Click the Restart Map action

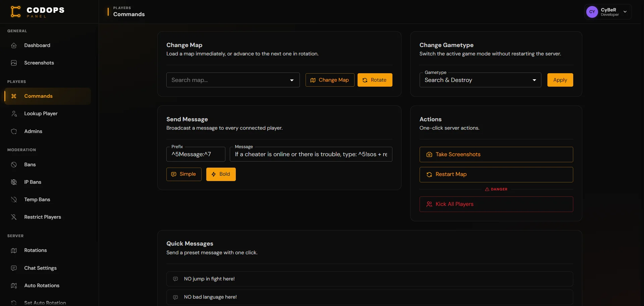point(496,175)
